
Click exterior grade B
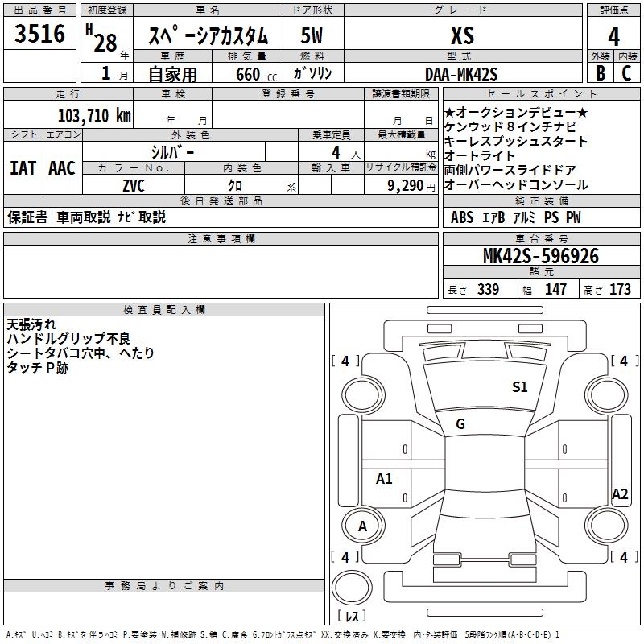[x=601, y=73]
